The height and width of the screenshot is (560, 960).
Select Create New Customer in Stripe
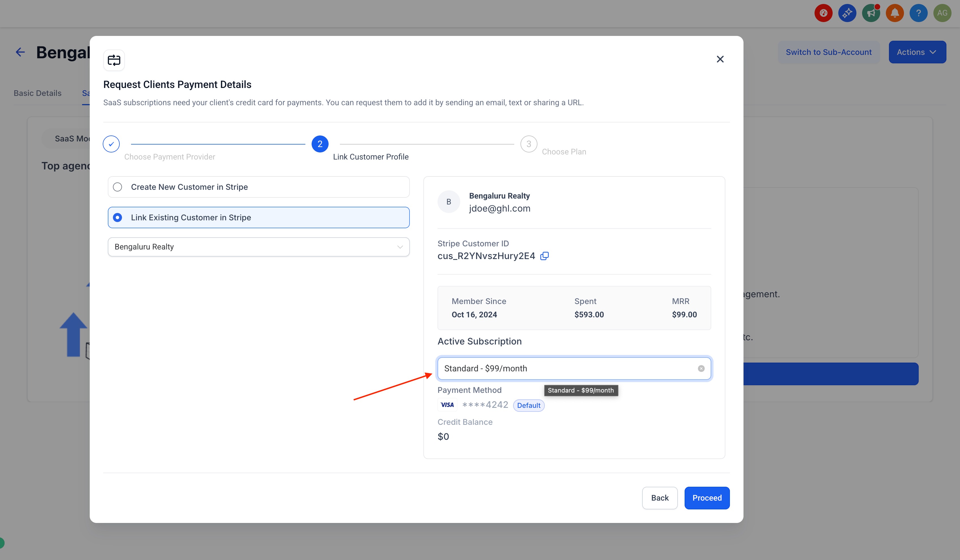coord(117,187)
